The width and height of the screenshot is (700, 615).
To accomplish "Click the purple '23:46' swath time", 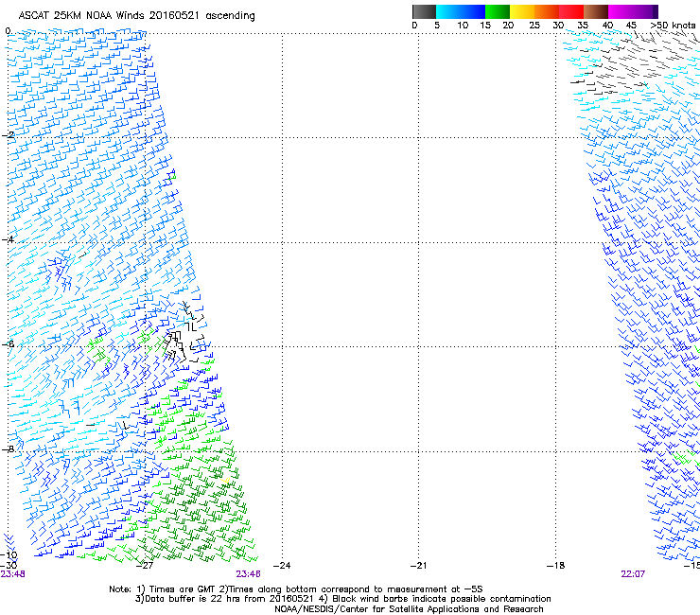I will coord(248,574).
